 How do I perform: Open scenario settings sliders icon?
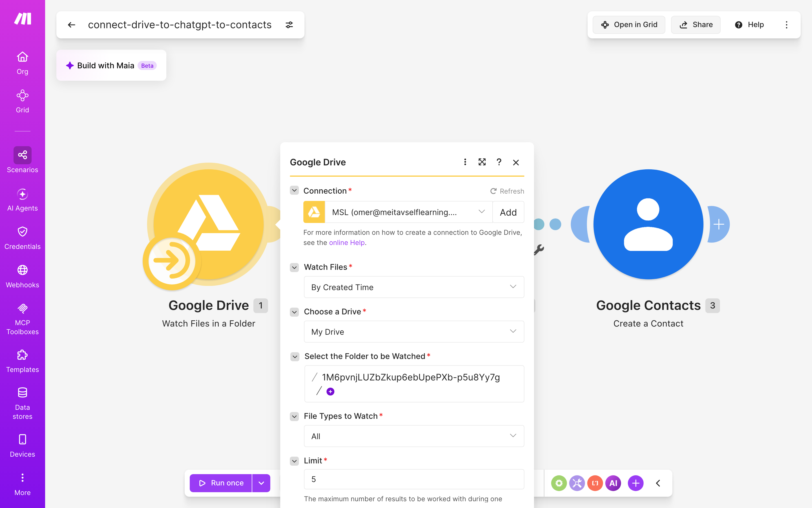289,25
